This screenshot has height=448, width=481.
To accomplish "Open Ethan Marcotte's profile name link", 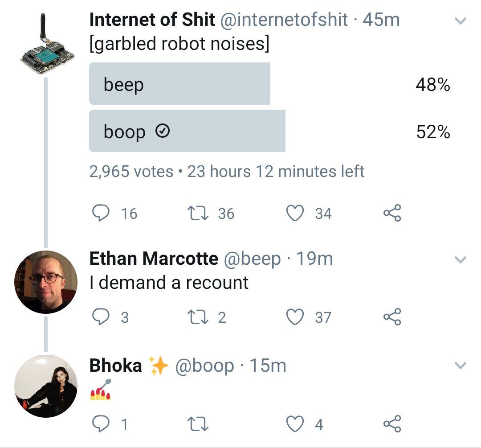I will click(154, 259).
